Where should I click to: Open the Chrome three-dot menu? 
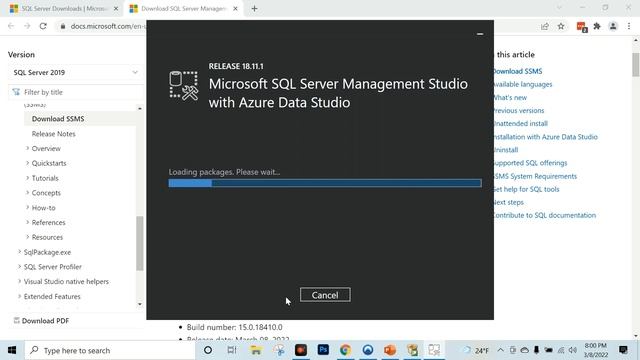point(629,26)
